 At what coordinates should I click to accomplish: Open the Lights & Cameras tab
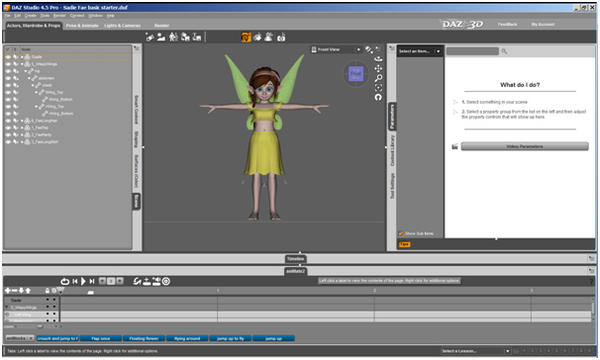tap(122, 26)
